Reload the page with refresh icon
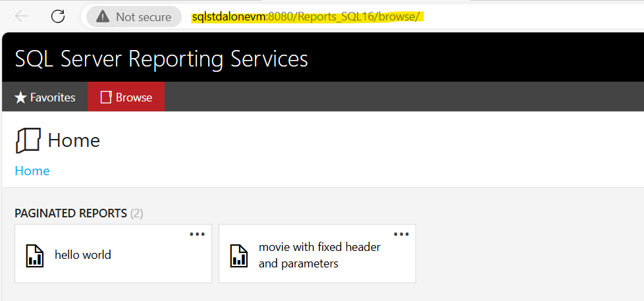This screenshot has width=644, height=301. coord(58,16)
